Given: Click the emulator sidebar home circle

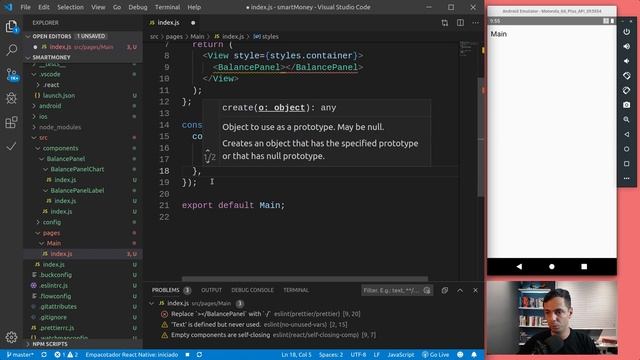Looking at the screenshot, I should 627,149.
